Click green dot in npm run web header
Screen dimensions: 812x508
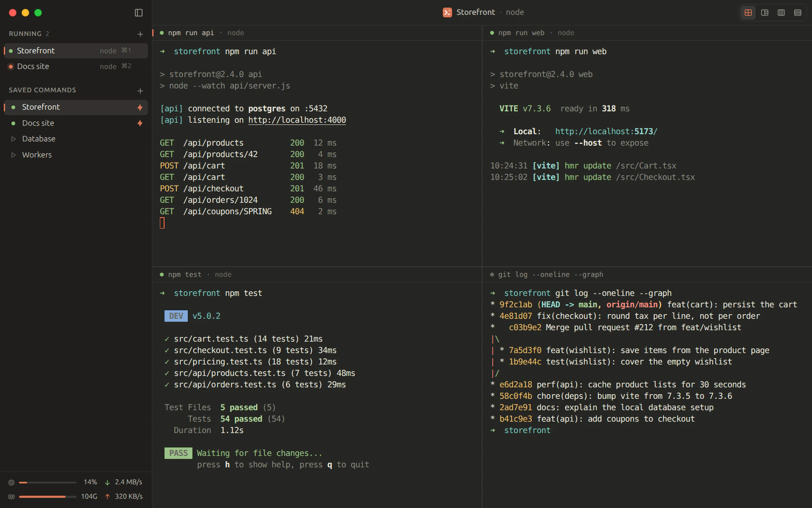point(492,33)
